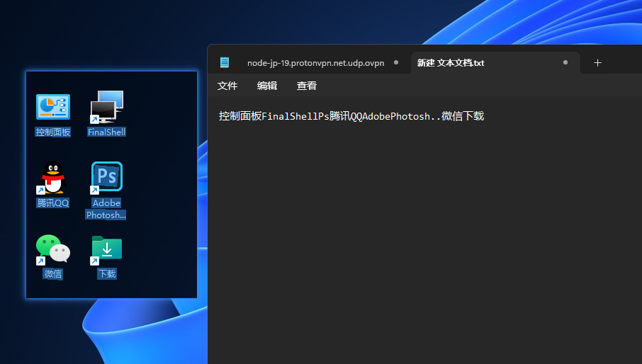Viewport: 642px width, 364px height.
Task: Click the Notepad app icon in title bar
Action: (x=225, y=62)
